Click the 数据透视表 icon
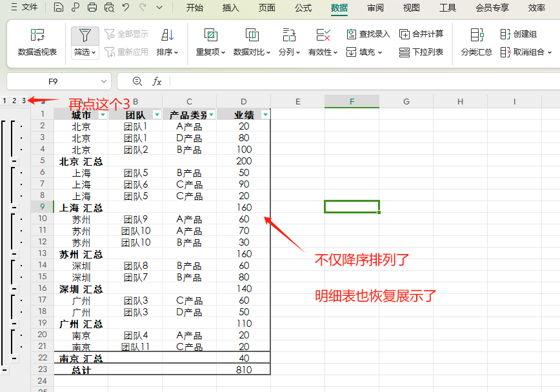Image resolution: width=560 pixels, height=392 pixels. [37, 35]
